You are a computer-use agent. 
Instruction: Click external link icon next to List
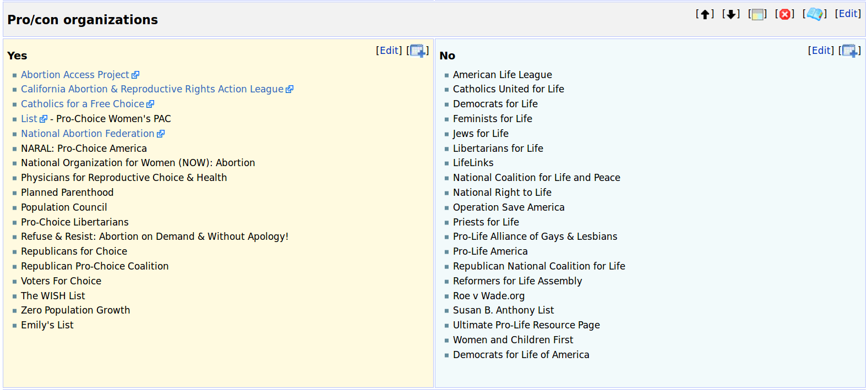pyautogui.click(x=43, y=119)
